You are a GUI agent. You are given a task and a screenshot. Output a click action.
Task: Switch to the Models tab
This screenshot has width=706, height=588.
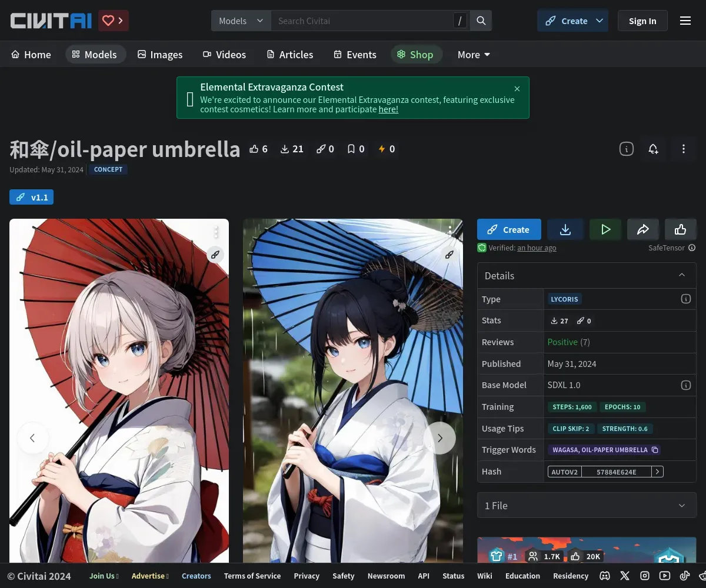pos(95,55)
